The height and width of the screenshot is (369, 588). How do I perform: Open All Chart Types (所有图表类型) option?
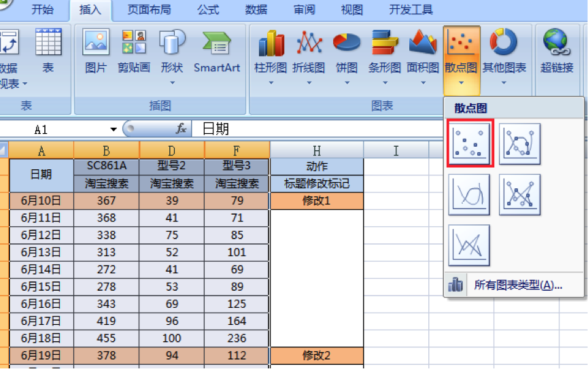[x=517, y=285]
